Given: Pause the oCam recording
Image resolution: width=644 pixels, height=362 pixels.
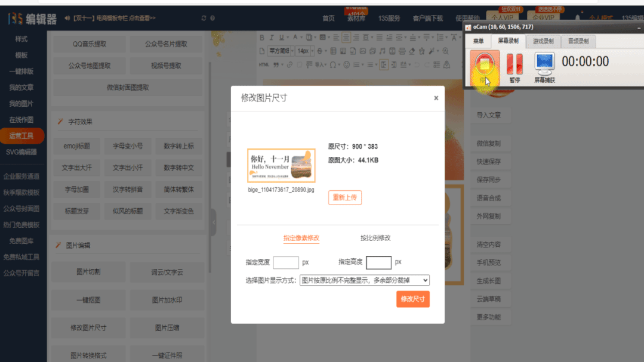Looking at the screenshot, I should point(514,66).
